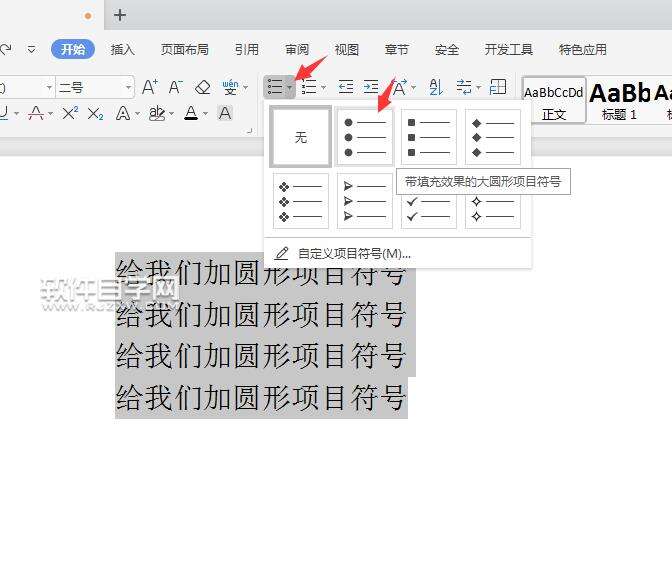The height and width of the screenshot is (562, 672).
Task: Open 安全 tab
Action: (447, 50)
